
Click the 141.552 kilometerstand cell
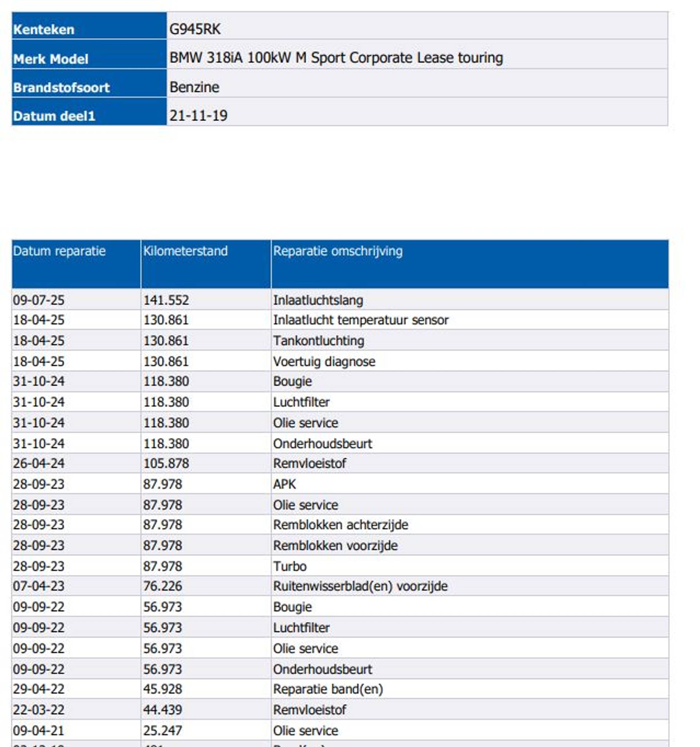(x=166, y=300)
